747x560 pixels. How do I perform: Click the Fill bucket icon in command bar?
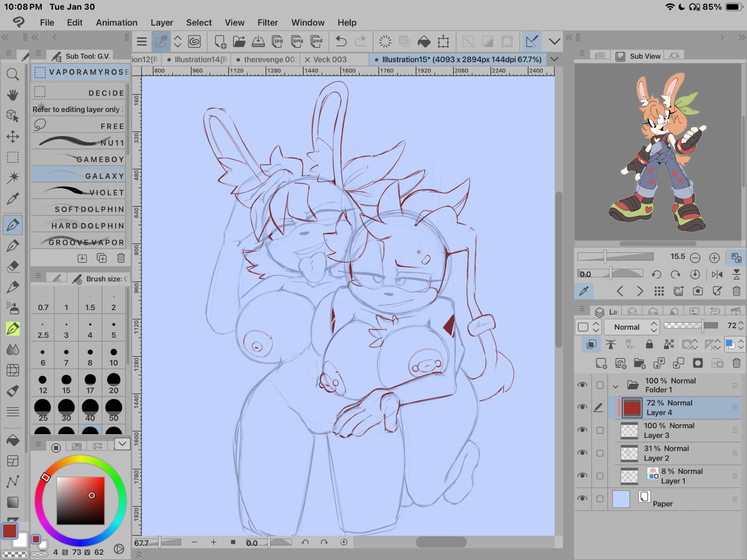click(x=424, y=41)
